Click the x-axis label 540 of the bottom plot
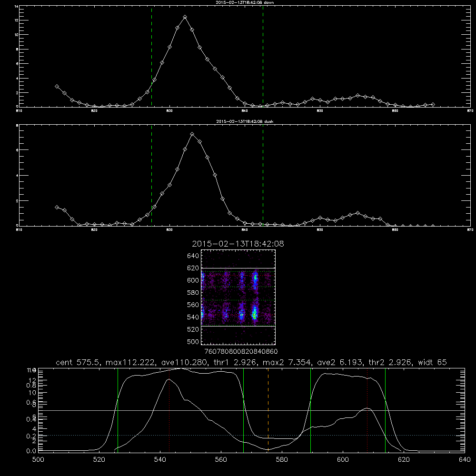Screen dimensions: 476x476 point(160,460)
